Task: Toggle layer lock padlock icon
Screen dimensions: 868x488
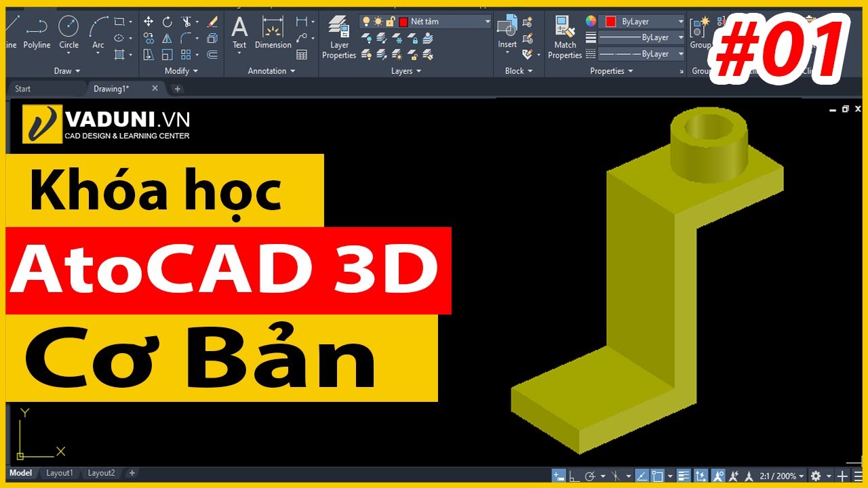Action: (390, 22)
